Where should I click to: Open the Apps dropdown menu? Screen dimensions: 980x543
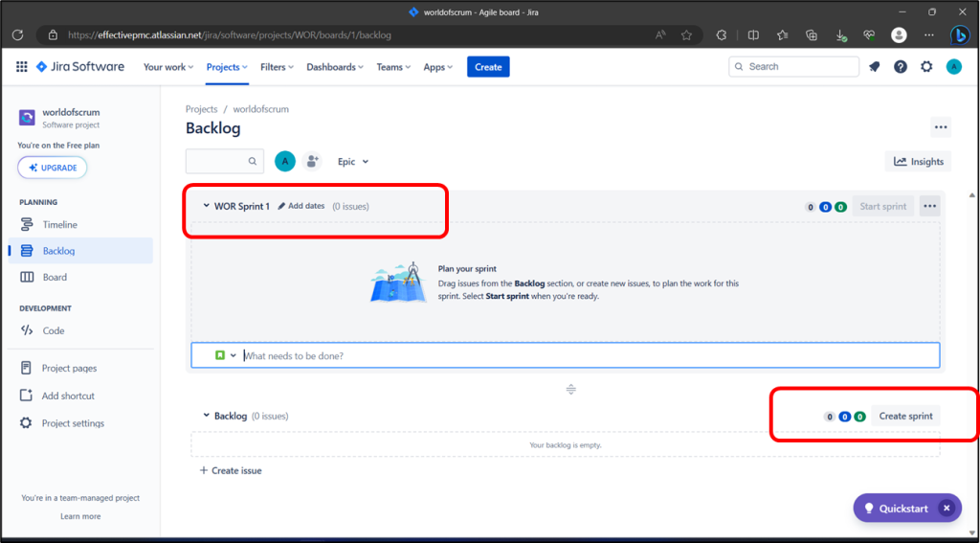pyautogui.click(x=437, y=67)
